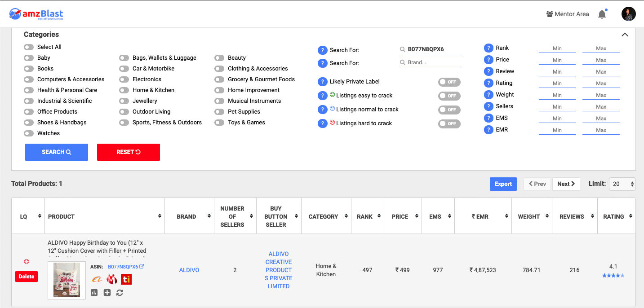Collapse the Categories filter panel

pyautogui.click(x=625, y=35)
